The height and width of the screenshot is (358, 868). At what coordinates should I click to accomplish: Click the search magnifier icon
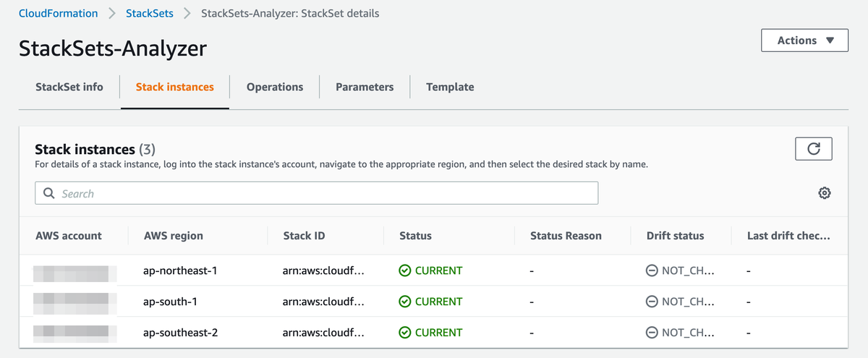49,194
